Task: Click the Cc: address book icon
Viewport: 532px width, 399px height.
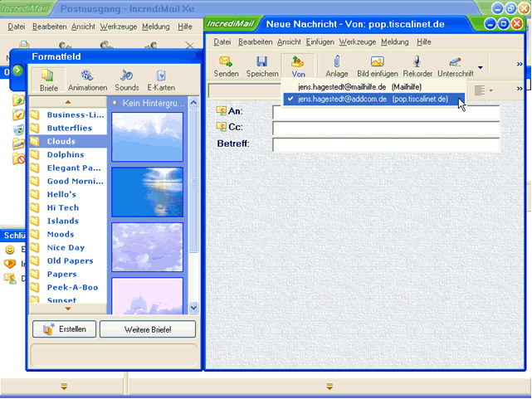Action: [222, 126]
